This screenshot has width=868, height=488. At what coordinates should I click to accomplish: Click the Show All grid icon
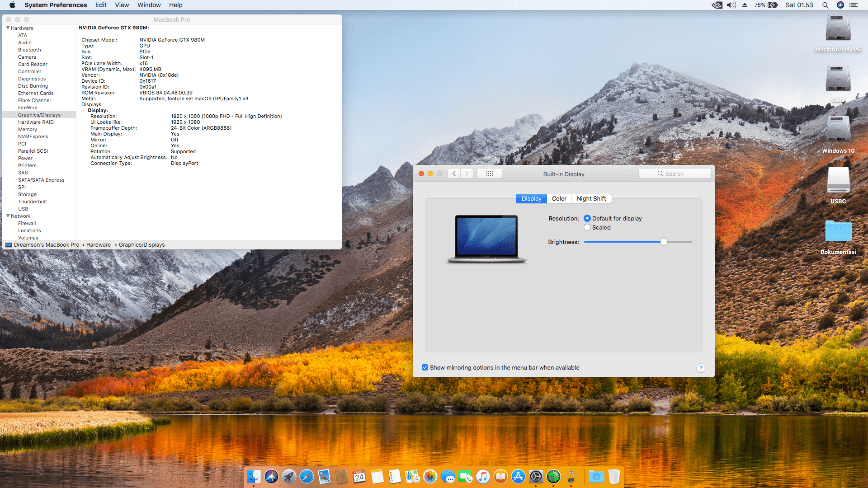(489, 174)
